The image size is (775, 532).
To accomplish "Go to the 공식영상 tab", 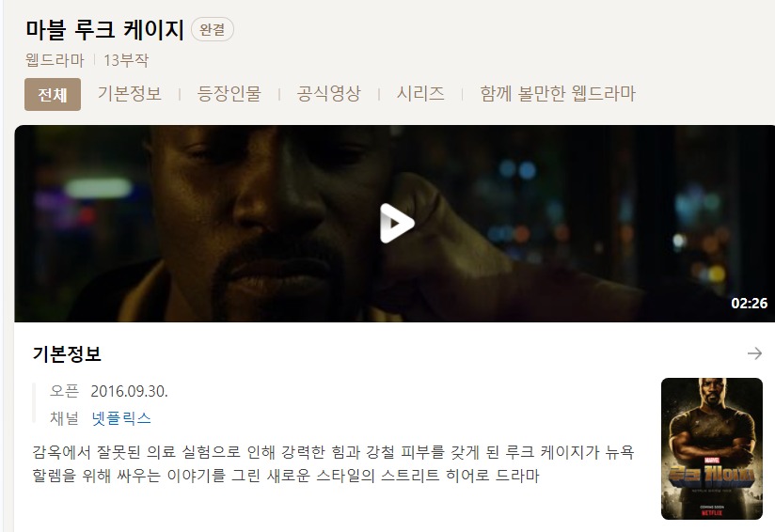I will tap(328, 93).
